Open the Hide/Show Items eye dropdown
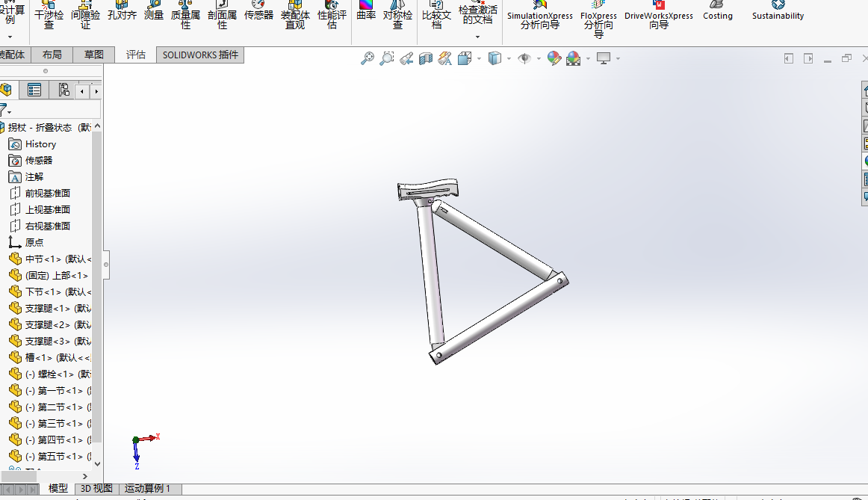 [x=537, y=58]
